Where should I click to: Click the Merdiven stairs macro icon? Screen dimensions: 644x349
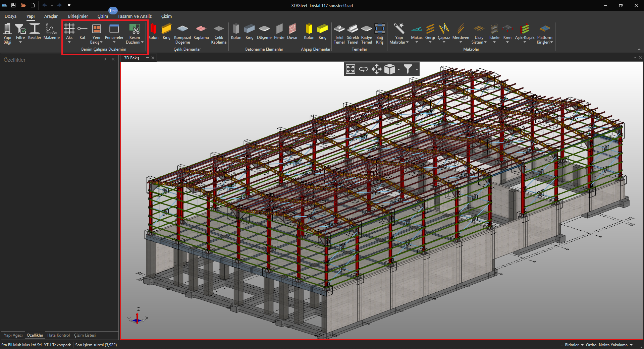[461, 29]
